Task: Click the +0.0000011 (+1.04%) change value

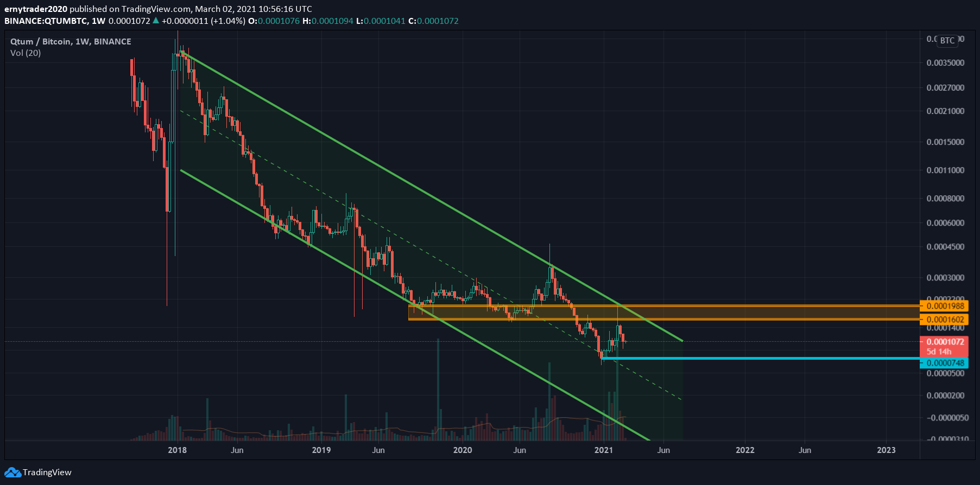Action: pyautogui.click(x=204, y=21)
